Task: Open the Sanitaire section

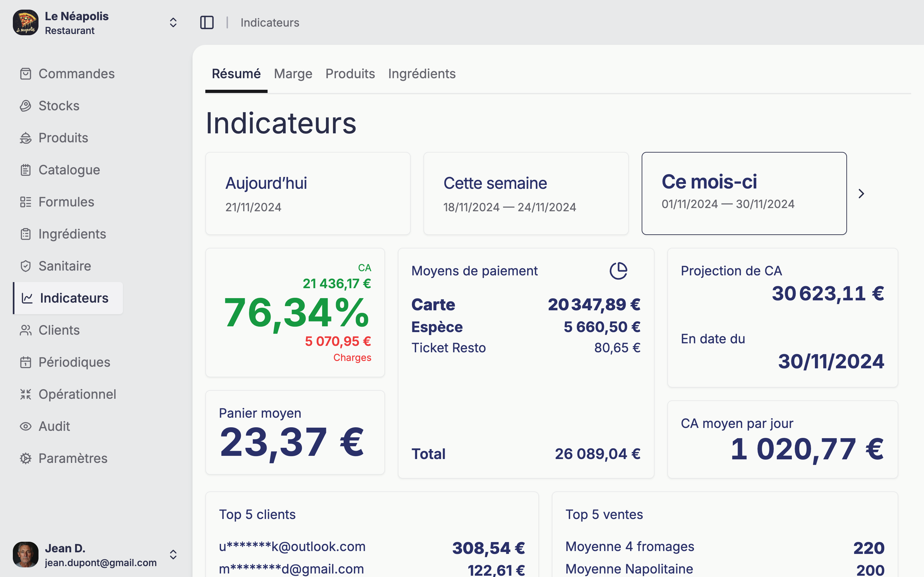Action: (64, 266)
